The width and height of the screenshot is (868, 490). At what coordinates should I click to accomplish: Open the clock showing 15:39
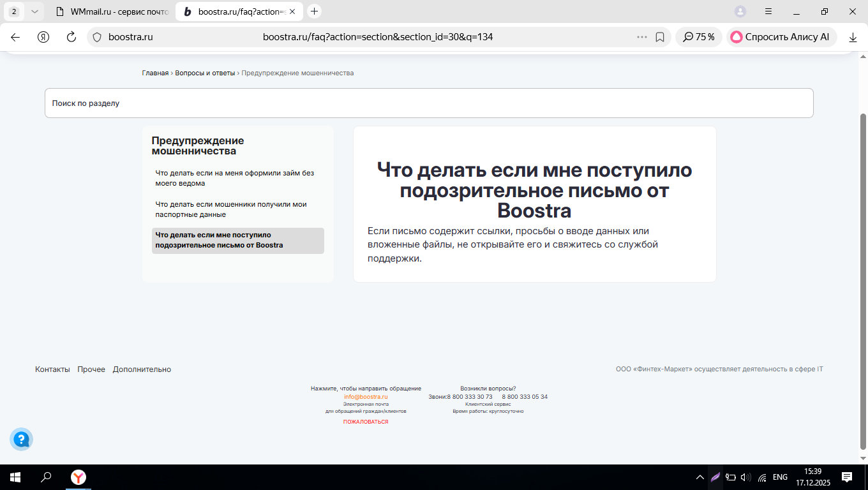coord(812,477)
